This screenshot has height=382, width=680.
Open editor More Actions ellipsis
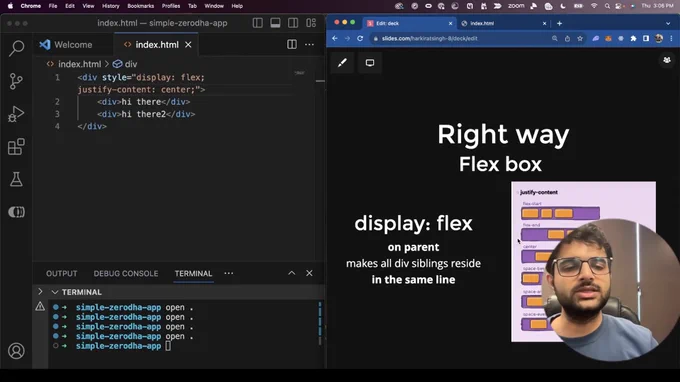click(309, 44)
